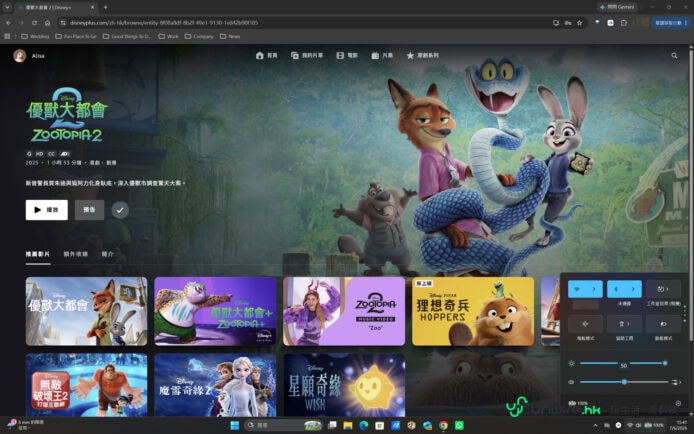Toggle the watchlist checkmark button
694x434 pixels.
point(120,210)
